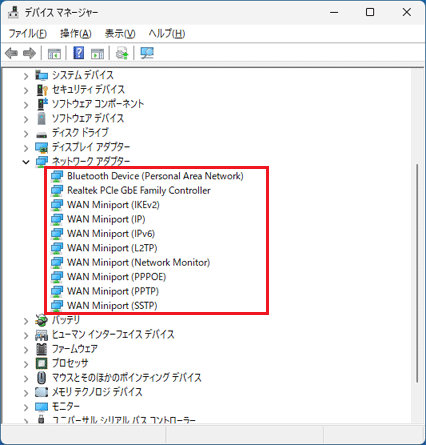Expand the プロセッサ node
This screenshot has width=426, height=445.
(26, 364)
